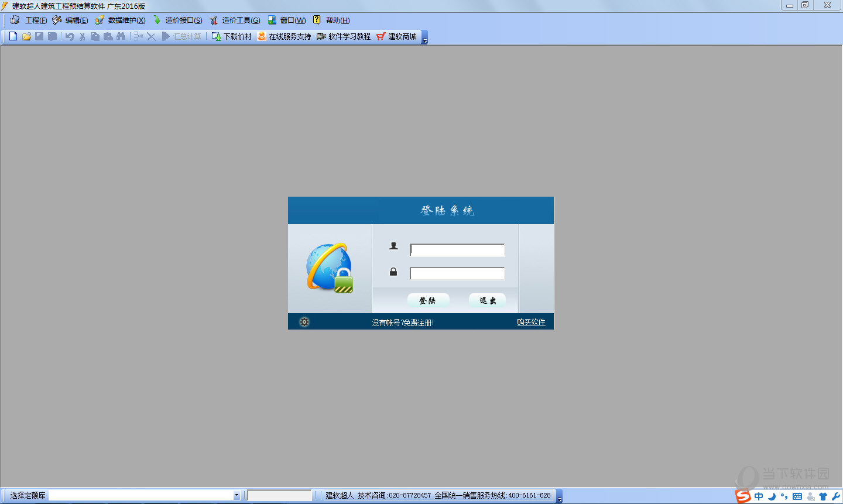843x504 pixels.
Task: Open the 造价工具(G) menu
Action: [x=235, y=20]
